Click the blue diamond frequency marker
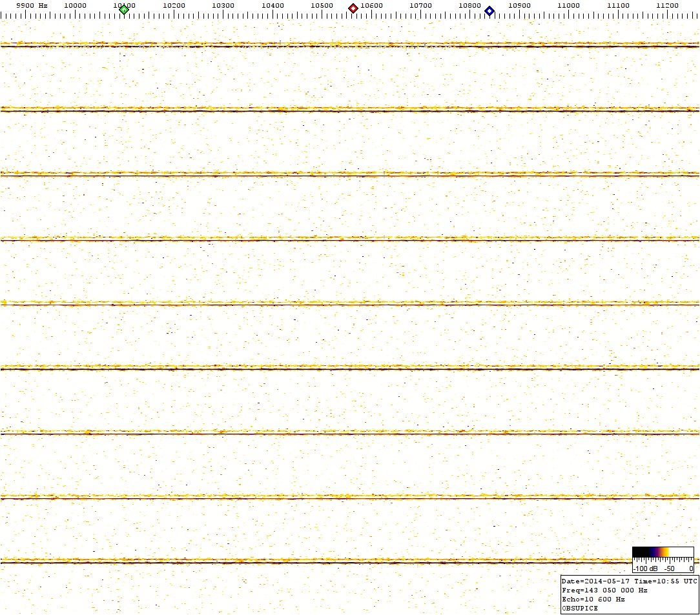 point(489,10)
